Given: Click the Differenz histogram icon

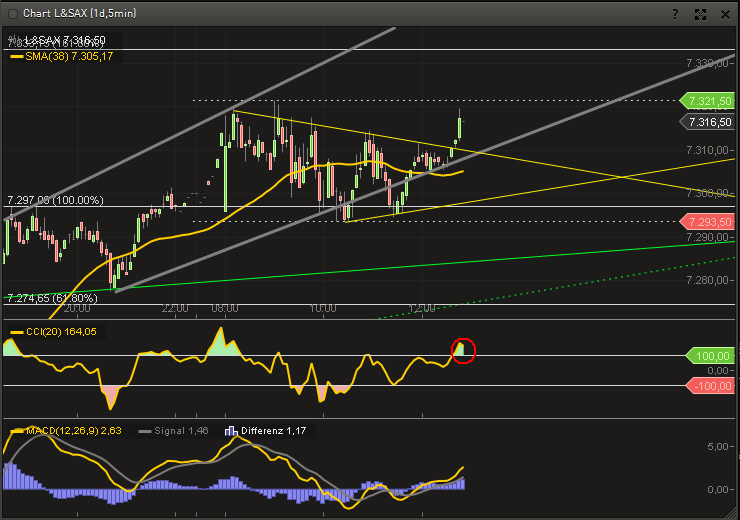Looking at the screenshot, I should 231,430.
